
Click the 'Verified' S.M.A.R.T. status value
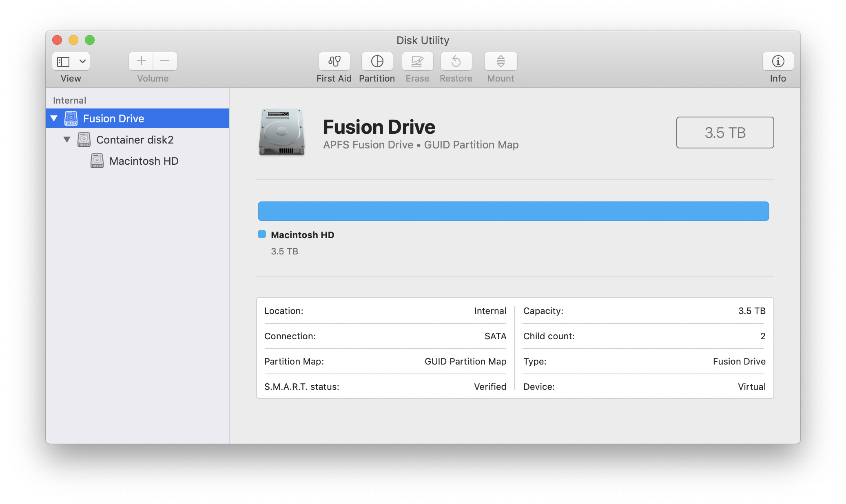click(490, 387)
